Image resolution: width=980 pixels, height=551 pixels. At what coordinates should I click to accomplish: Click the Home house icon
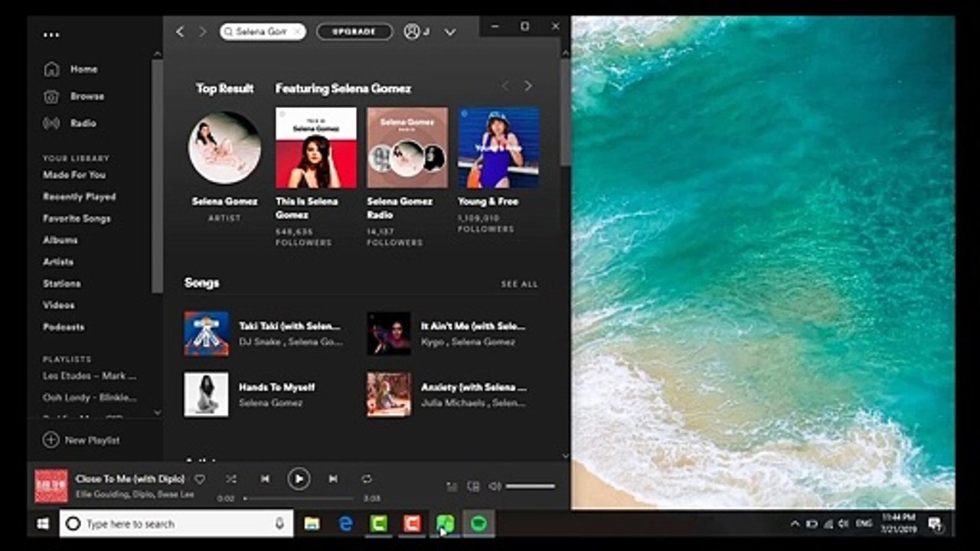pyautogui.click(x=51, y=69)
